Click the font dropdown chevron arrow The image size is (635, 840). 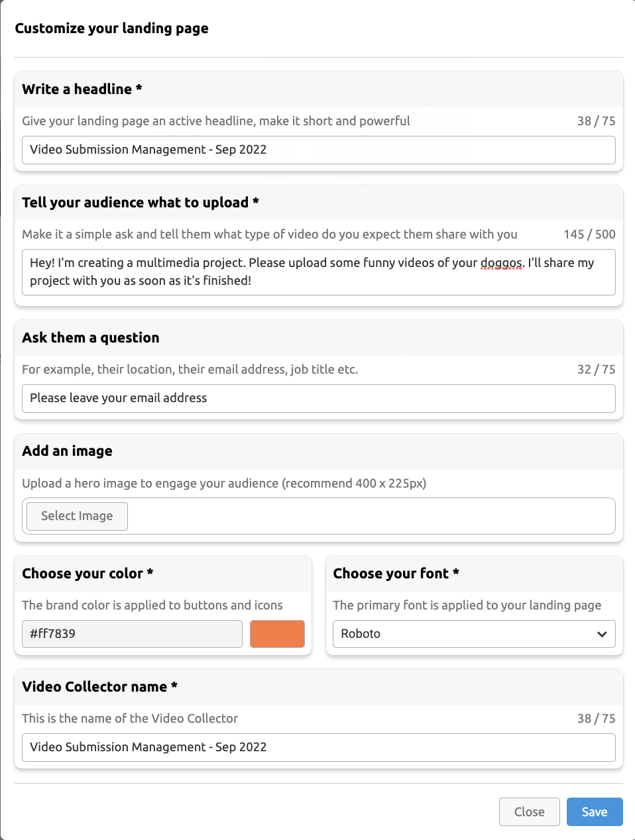pos(603,634)
